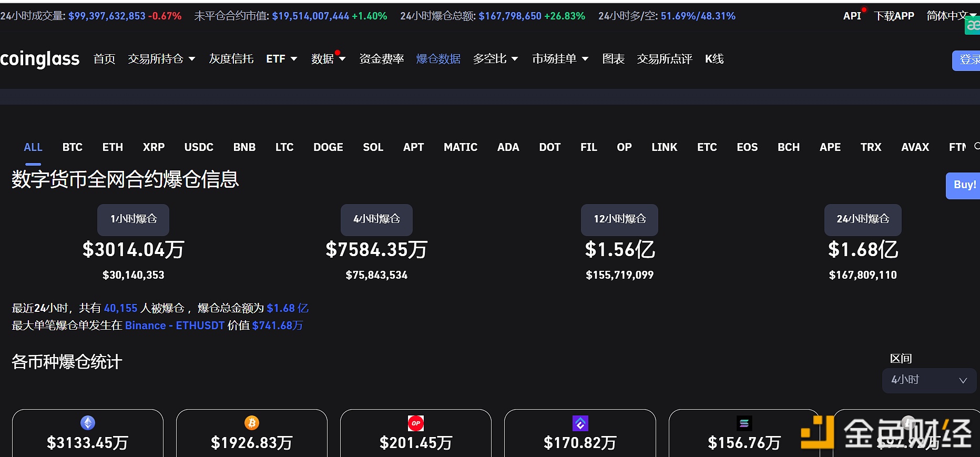Click the Bitcoin coin icon
The height and width of the screenshot is (457, 980).
[252, 423]
